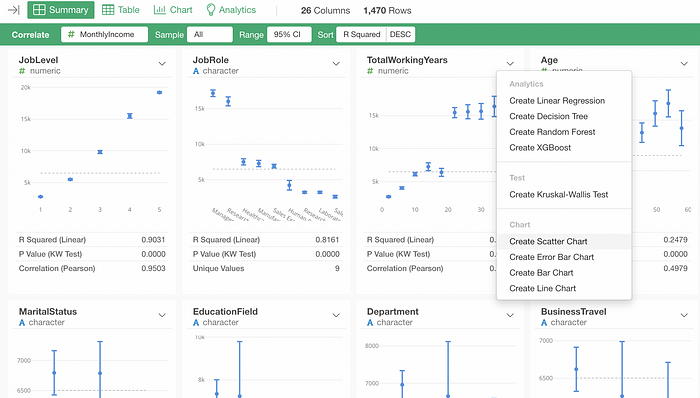This screenshot has height=398, width=700.
Task: Choose Create Linear Regression from menu
Action: 564,101
